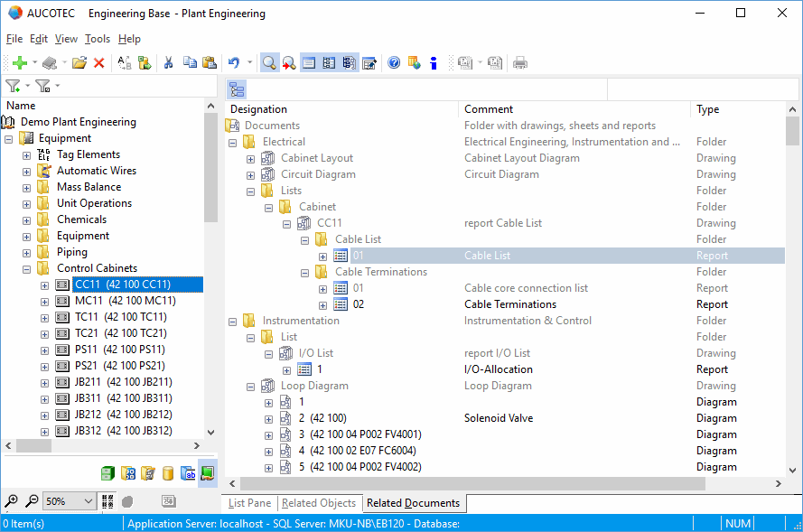Click the blue Help question mark icon
803x532 pixels.
pos(394,63)
